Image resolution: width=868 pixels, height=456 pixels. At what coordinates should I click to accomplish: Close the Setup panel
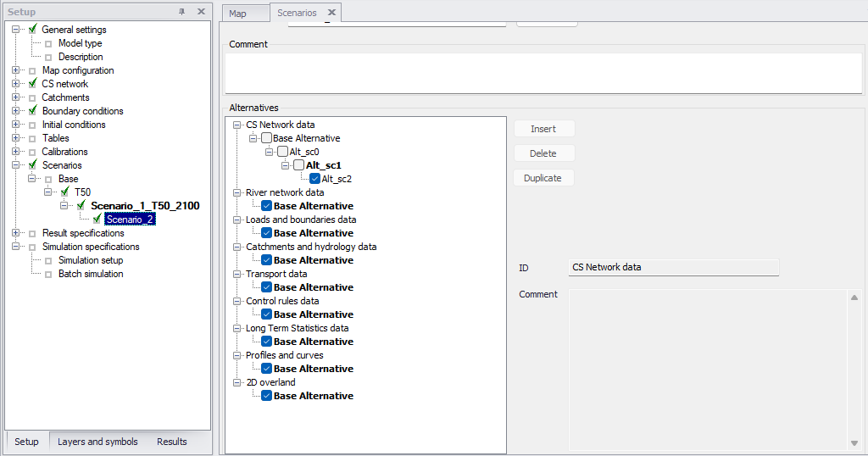coord(201,12)
